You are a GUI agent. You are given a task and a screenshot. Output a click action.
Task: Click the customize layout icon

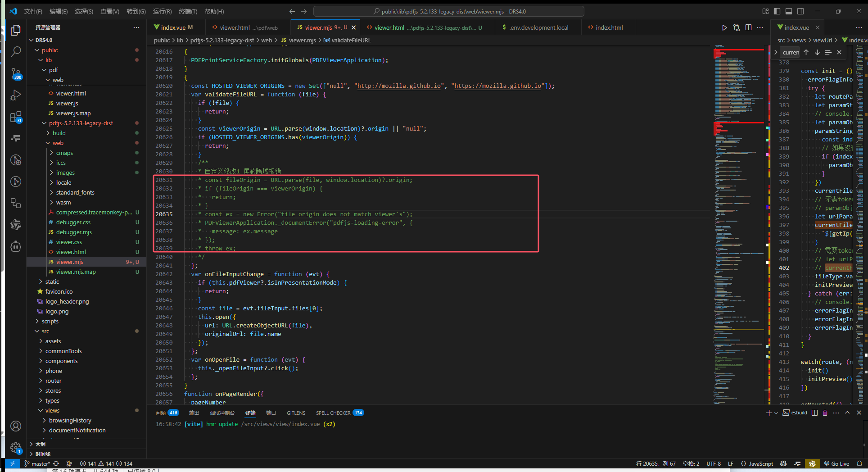(x=766, y=11)
